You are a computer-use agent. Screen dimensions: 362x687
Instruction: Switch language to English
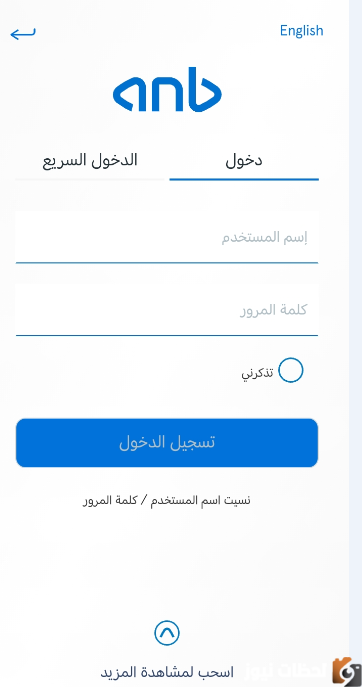click(302, 31)
